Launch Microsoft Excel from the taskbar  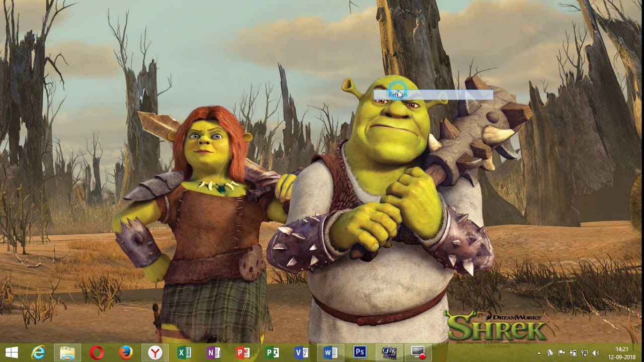(184, 352)
